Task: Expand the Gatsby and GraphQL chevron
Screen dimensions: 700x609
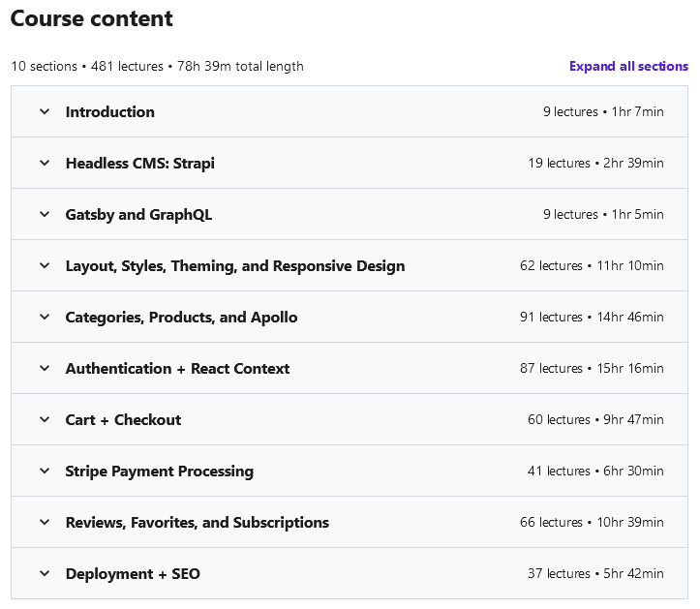Action: 45,214
